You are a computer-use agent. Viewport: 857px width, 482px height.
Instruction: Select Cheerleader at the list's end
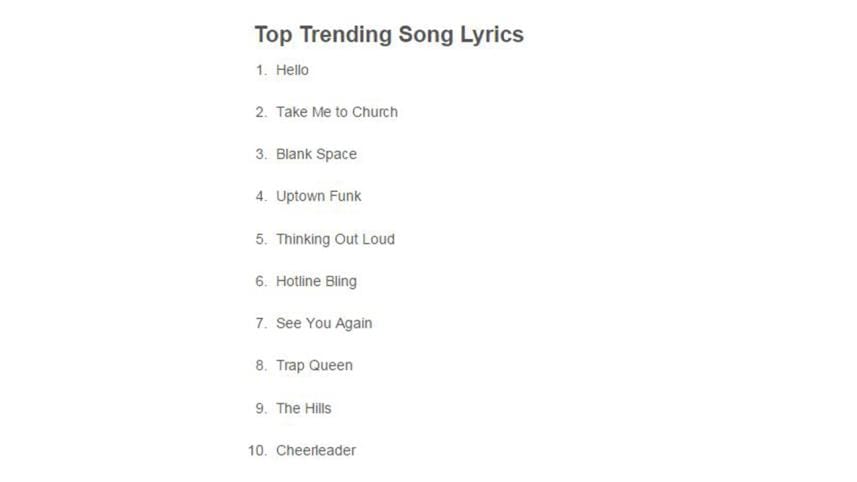[x=315, y=450]
